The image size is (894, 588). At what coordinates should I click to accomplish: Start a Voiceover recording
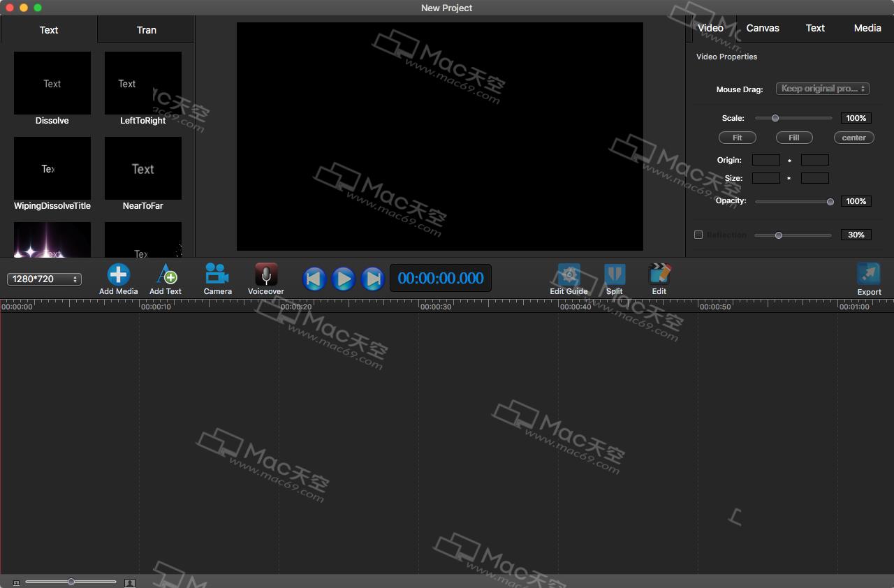(265, 274)
